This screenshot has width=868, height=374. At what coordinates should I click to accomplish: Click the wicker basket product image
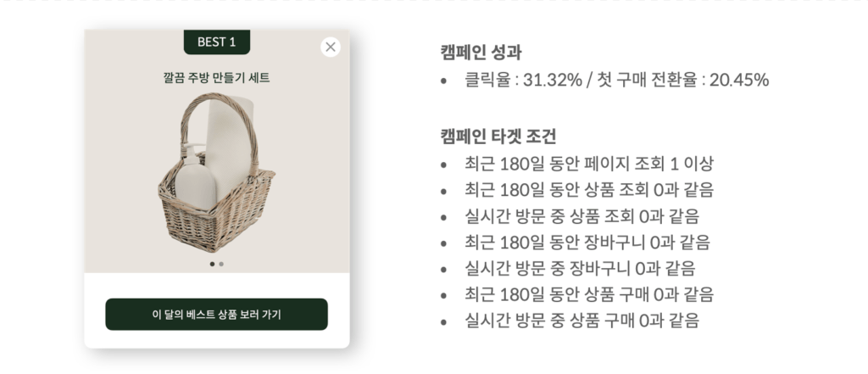(216, 172)
